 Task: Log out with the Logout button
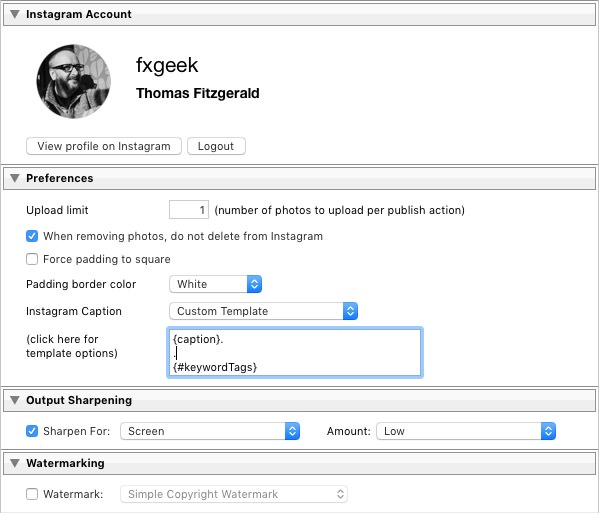216,146
